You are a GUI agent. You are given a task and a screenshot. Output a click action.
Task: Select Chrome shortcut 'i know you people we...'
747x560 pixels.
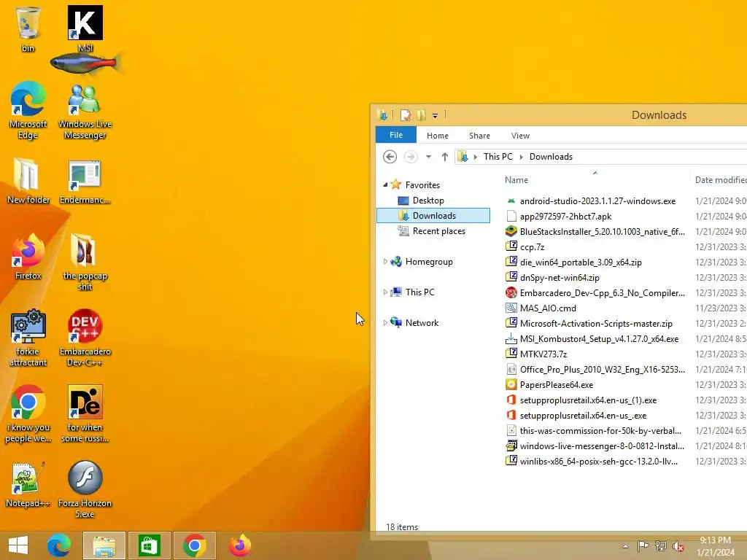pyautogui.click(x=28, y=413)
